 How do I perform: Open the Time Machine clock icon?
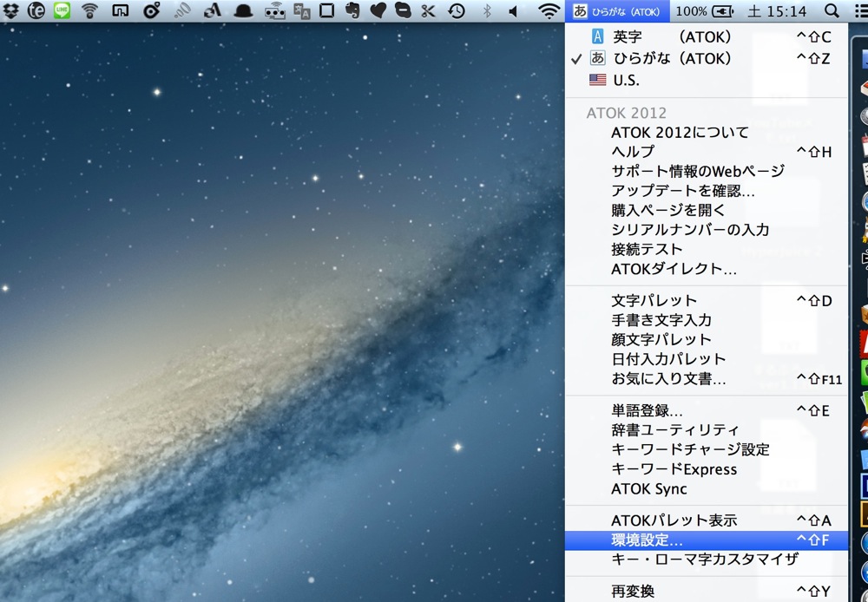click(457, 10)
